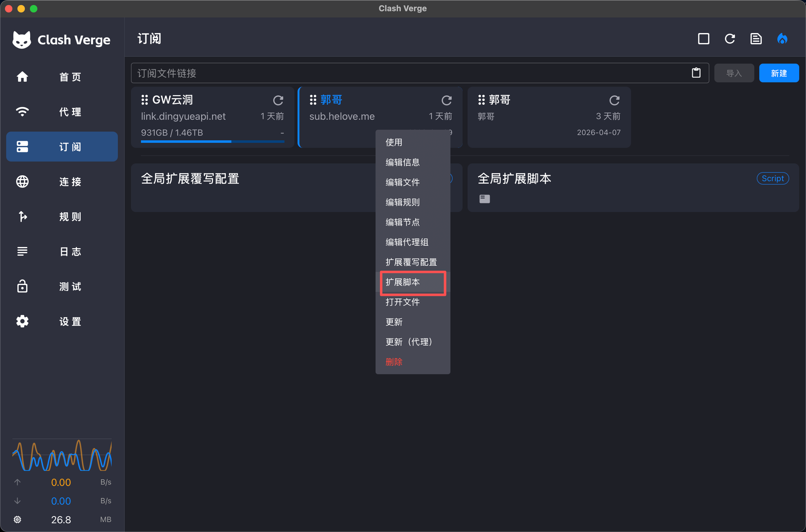Screen dimensions: 806x532
Task: Refresh the 郭哥 profile dated 2026-04-07
Action: pos(614,100)
